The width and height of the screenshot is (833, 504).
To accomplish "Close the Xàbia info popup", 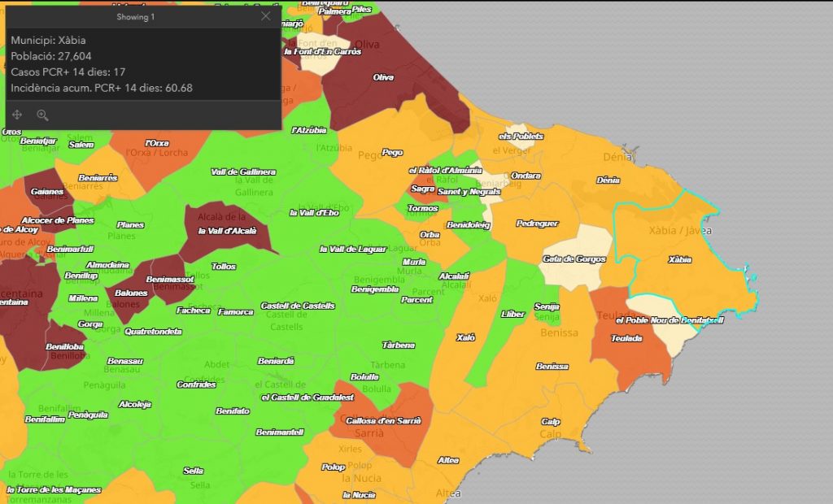I will 266,16.
